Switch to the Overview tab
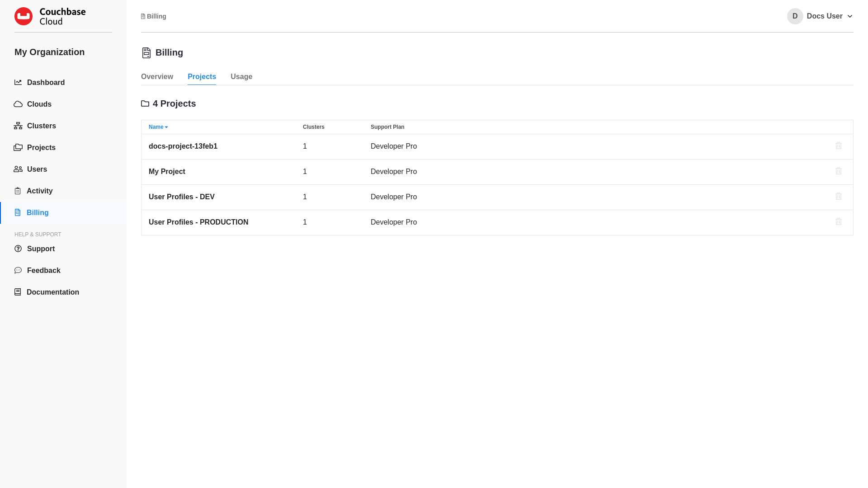The width and height of the screenshot is (868, 488). pyautogui.click(x=157, y=76)
